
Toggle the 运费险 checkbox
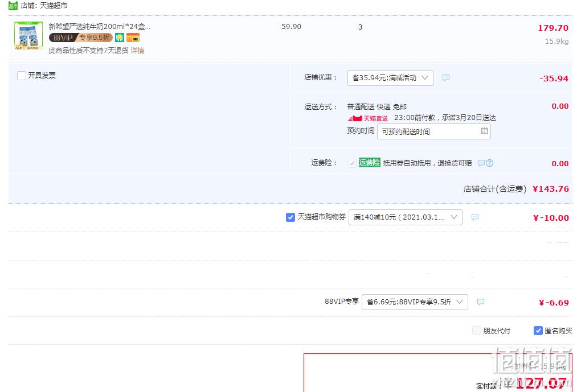coord(352,163)
